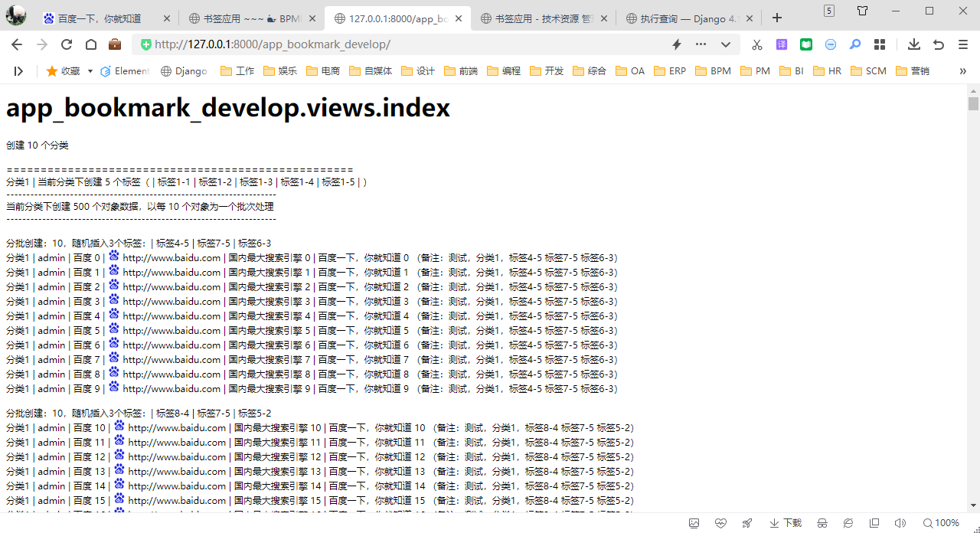The image size is (980, 533).
Task: Open the 营销 bookmark folder
Action: click(x=913, y=70)
